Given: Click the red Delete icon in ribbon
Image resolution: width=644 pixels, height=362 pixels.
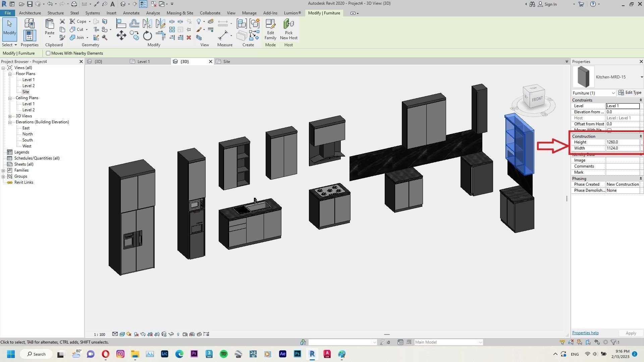Looking at the screenshot, I should coord(189,38).
